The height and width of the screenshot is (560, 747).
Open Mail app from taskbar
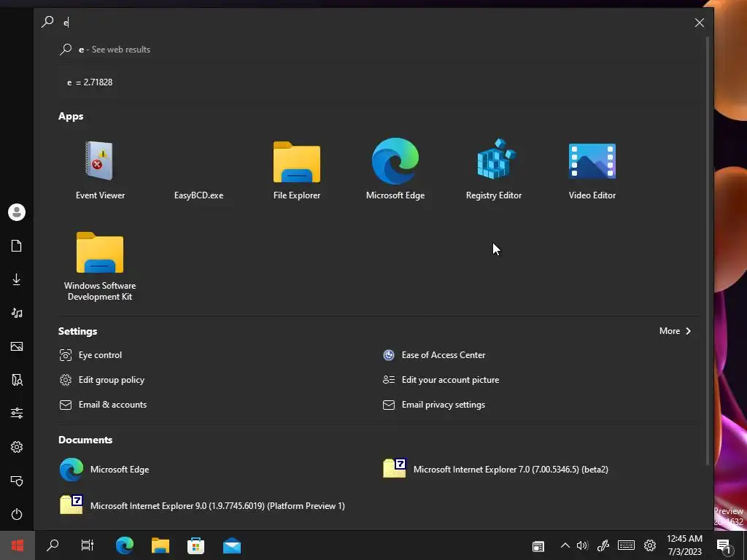(x=232, y=545)
